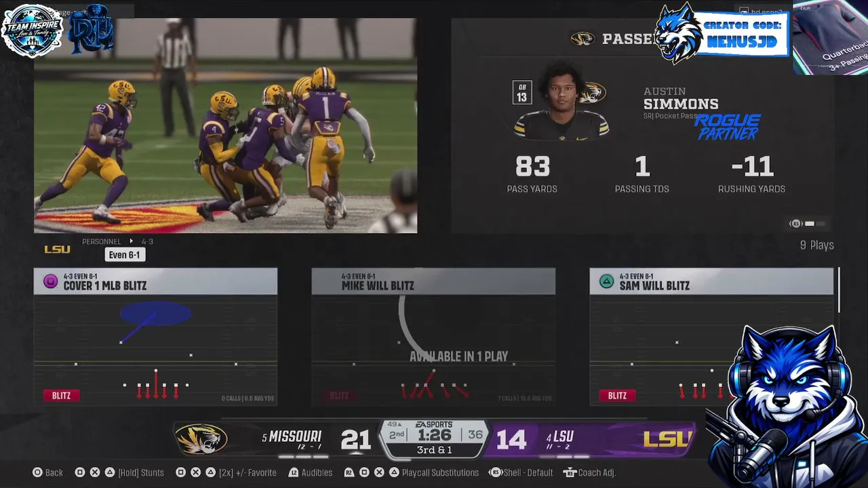Image resolution: width=868 pixels, height=488 pixels.
Task: Click the touchpad icon beside Coach Adj.
Action: pyautogui.click(x=569, y=472)
